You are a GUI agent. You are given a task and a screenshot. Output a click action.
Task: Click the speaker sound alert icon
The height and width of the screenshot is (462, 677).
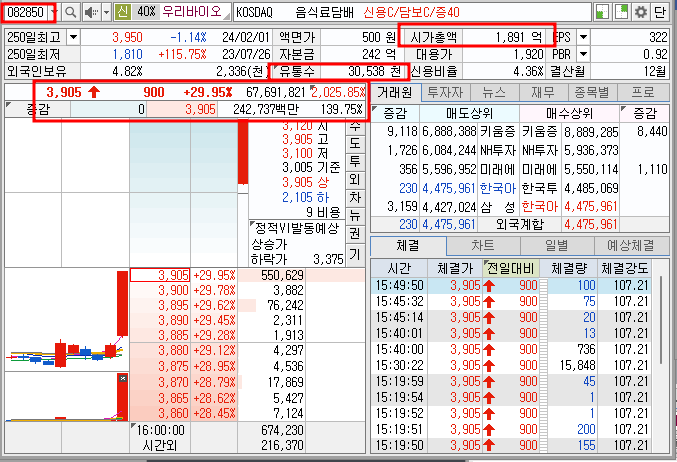[92, 12]
